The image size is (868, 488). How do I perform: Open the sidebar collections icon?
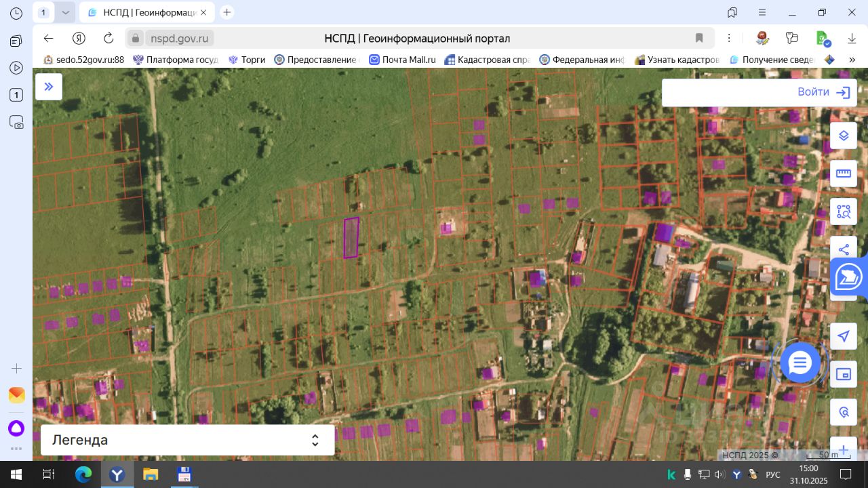click(x=16, y=41)
